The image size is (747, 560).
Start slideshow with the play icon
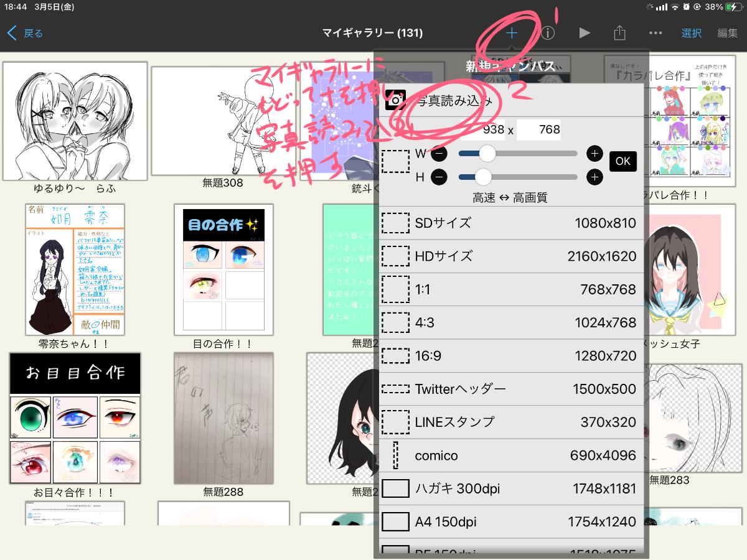(584, 33)
